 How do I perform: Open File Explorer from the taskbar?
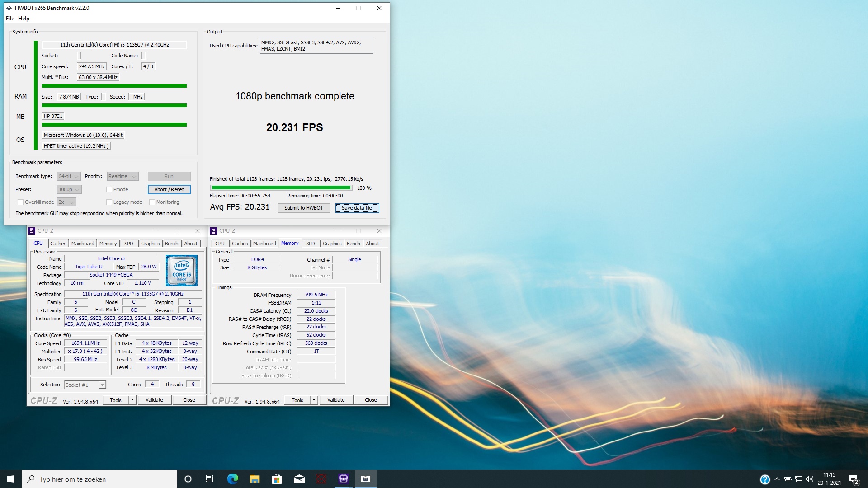pyautogui.click(x=255, y=479)
